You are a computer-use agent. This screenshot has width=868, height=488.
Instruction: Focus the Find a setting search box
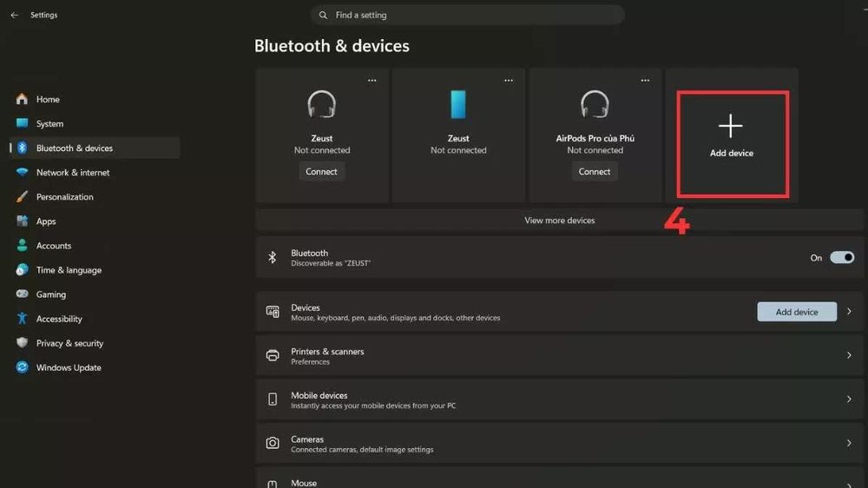(467, 15)
